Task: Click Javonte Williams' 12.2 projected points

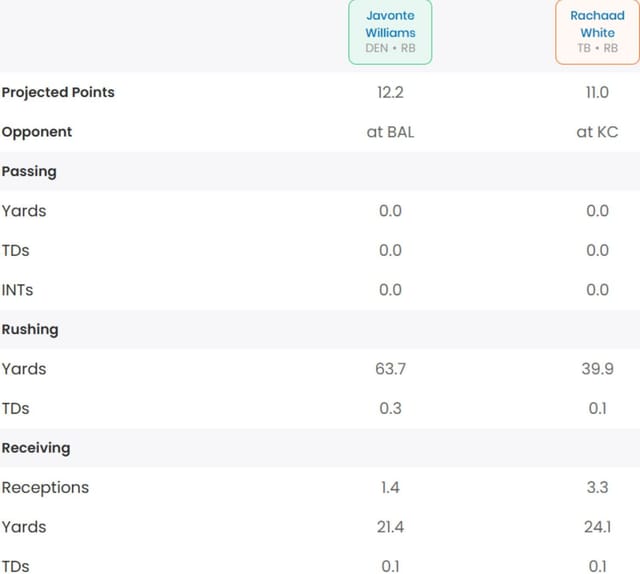Action: [390, 92]
